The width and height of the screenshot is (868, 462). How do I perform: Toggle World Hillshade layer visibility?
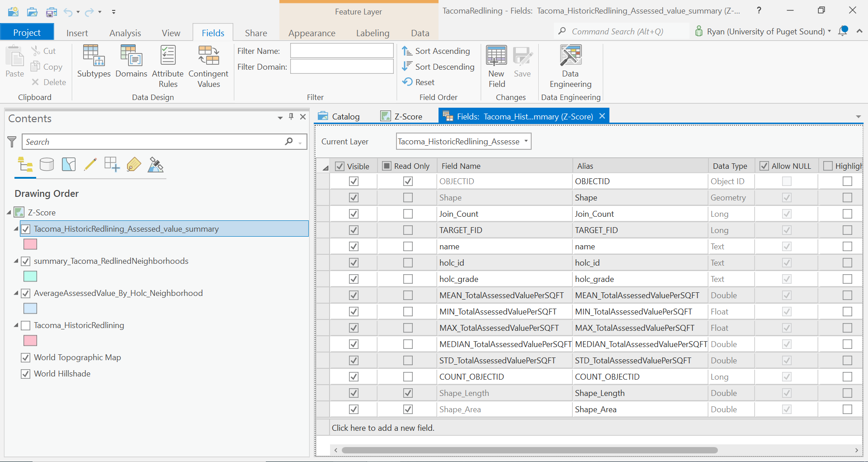tap(26, 374)
